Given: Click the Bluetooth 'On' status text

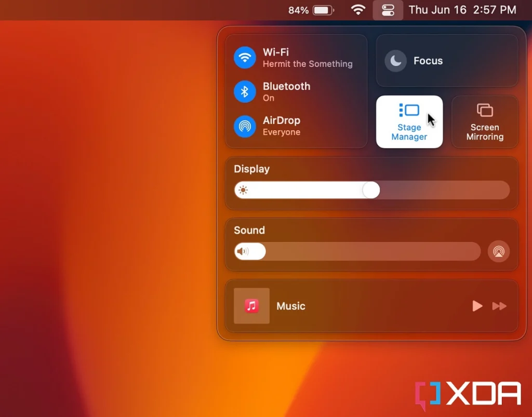Looking at the screenshot, I should tap(269, 98).
